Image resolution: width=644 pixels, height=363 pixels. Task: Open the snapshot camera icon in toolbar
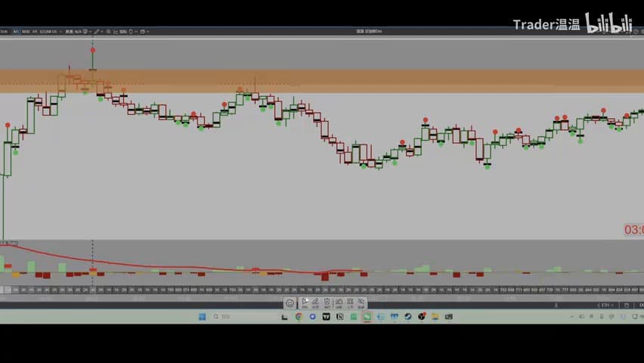pos(142,32)
